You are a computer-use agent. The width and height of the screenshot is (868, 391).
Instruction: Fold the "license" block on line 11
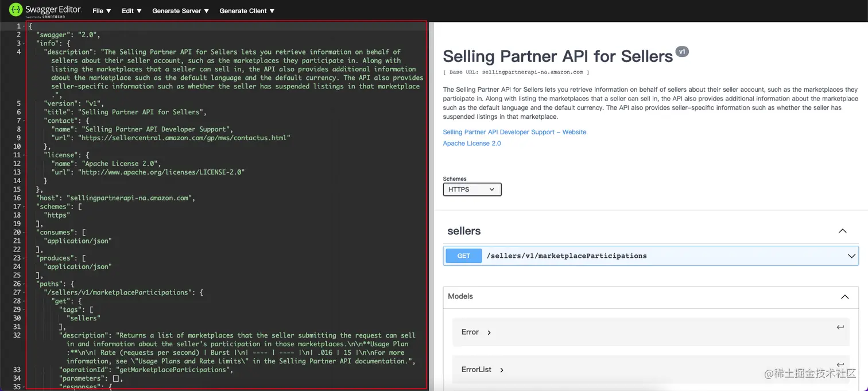(24, 156)
